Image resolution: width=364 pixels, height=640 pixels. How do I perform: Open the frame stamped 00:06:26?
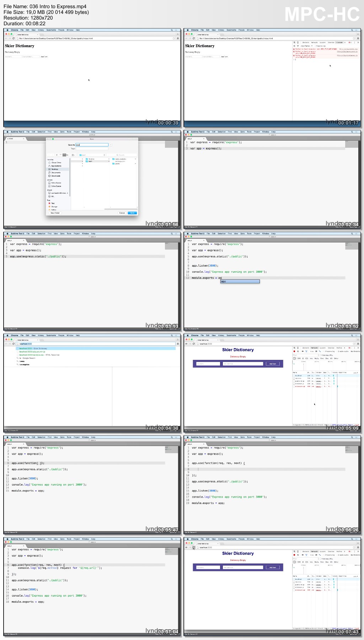[x=272, y=485]
